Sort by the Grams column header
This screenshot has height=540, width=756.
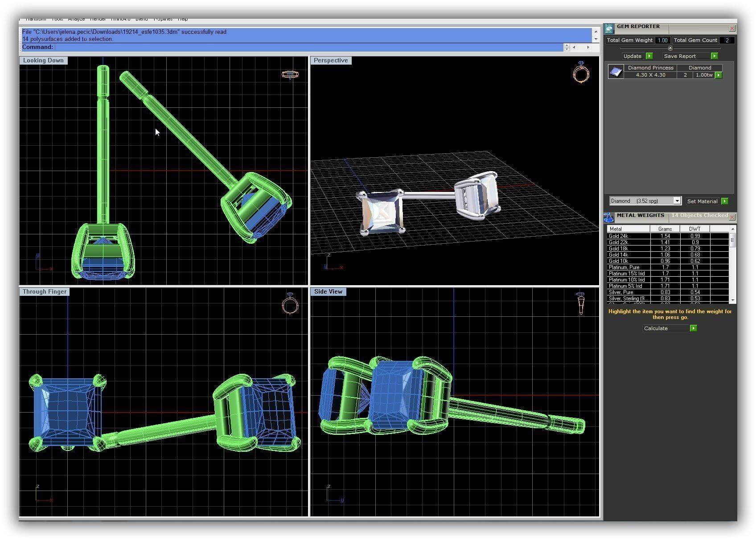tap(665, 229)
